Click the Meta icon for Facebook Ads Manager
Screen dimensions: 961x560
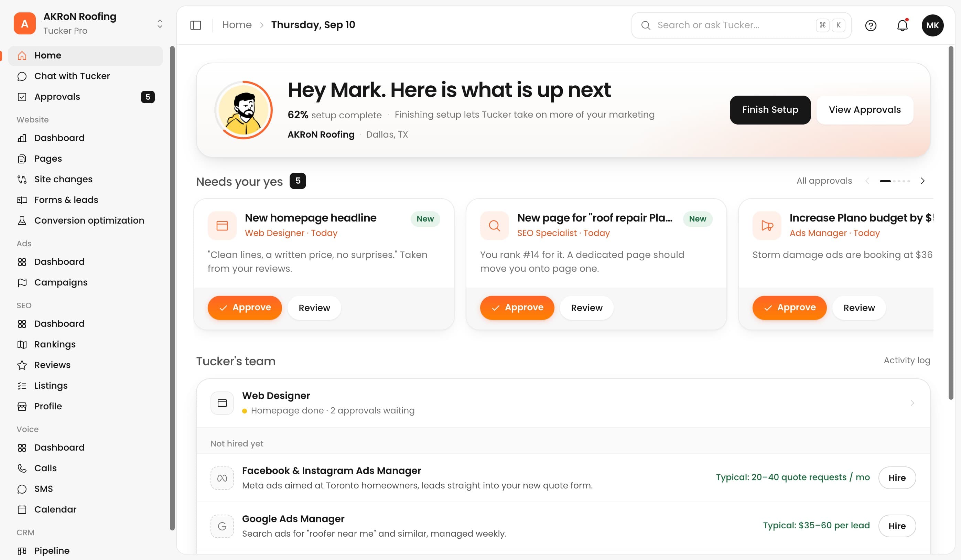[x=222, y=478]
